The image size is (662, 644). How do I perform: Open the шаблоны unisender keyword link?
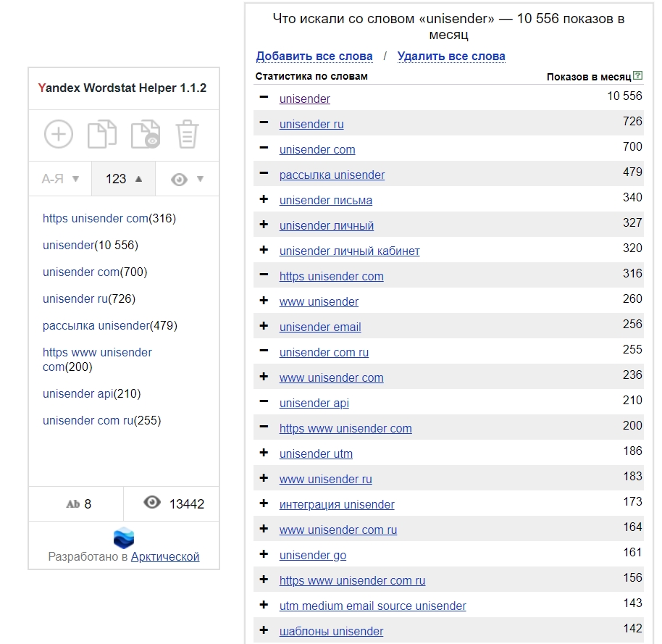pyautogui.click(x=331, y=631)
